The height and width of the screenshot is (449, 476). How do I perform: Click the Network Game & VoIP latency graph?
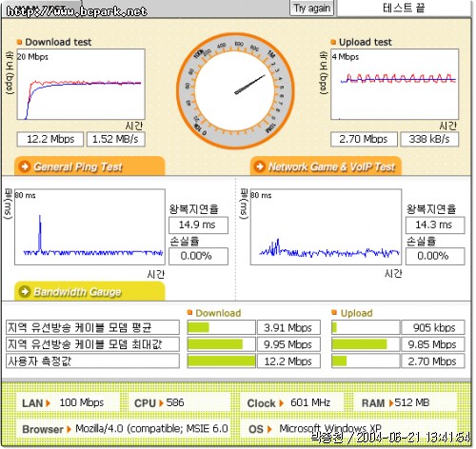click(x=326, y=227)
